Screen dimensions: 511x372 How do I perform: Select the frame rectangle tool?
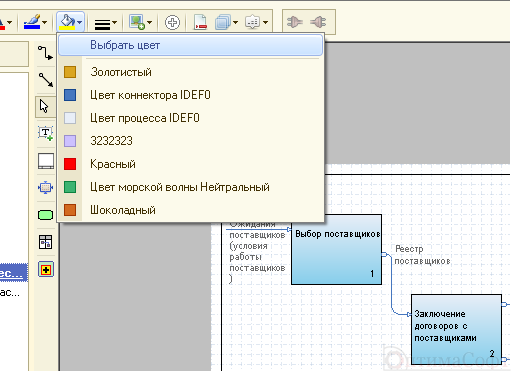[46, 161]
